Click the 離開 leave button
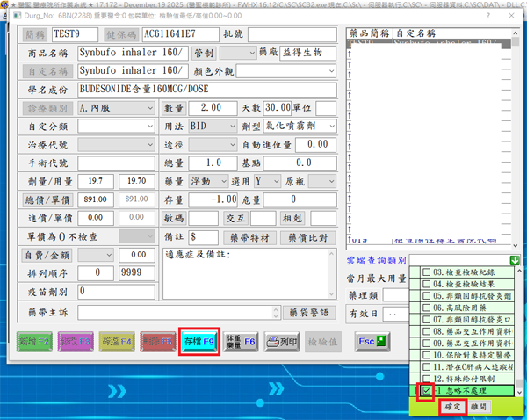 [479, 407]
